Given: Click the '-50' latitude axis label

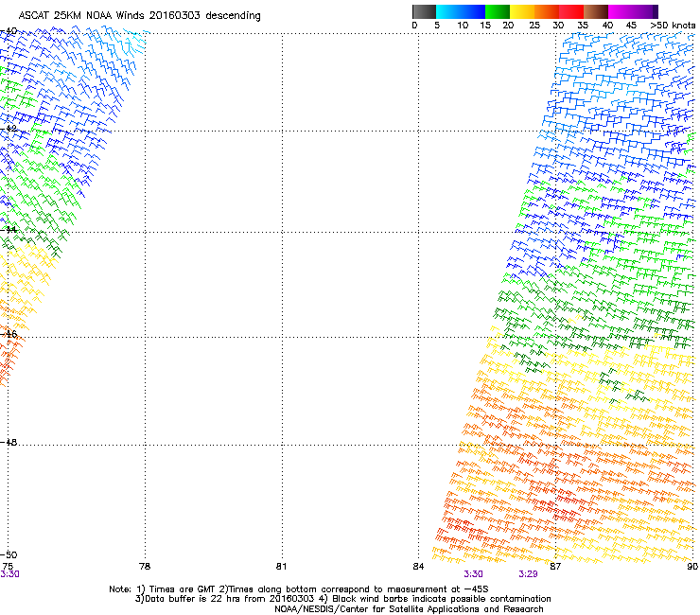Looking at the screenshot, I should point(9,555).
